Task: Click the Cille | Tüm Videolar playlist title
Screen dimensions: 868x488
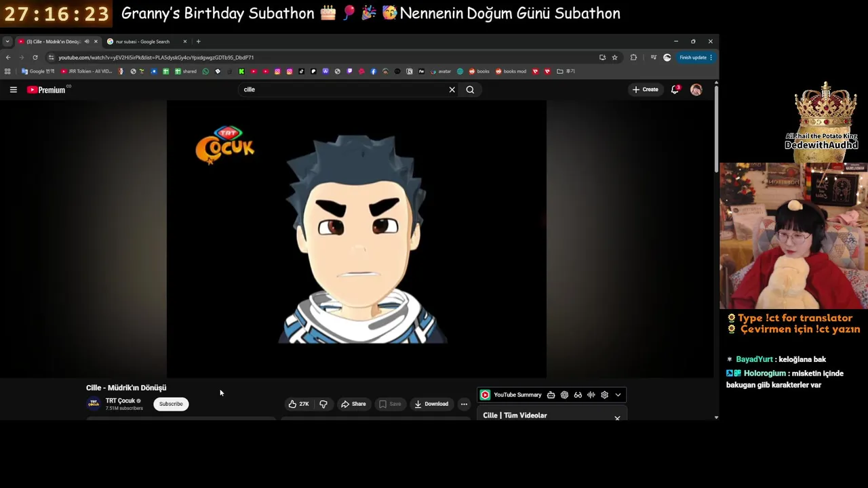Action: [515, 415]
